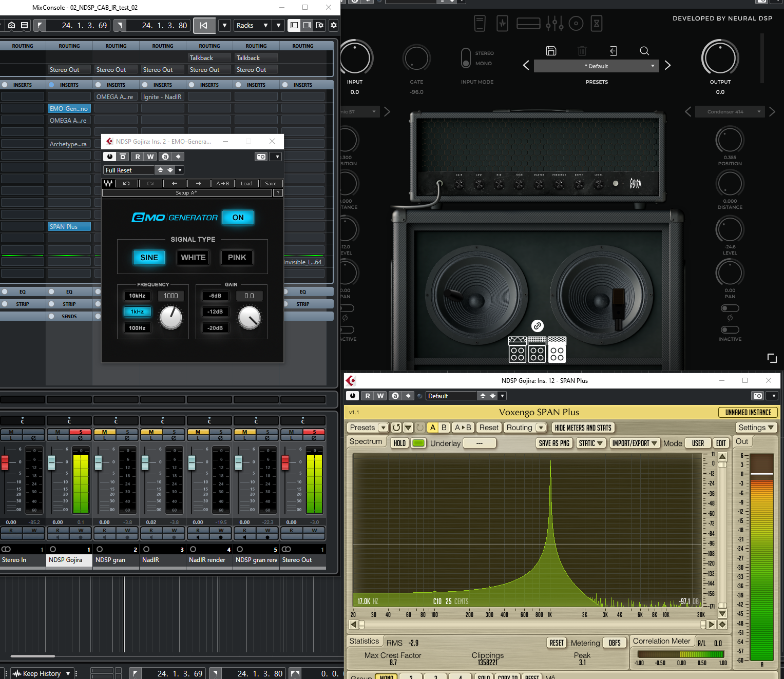Screen dimensions: 784x679
Task: Click the Waves logo in EMO toolbar
Action: coord(108,183)
